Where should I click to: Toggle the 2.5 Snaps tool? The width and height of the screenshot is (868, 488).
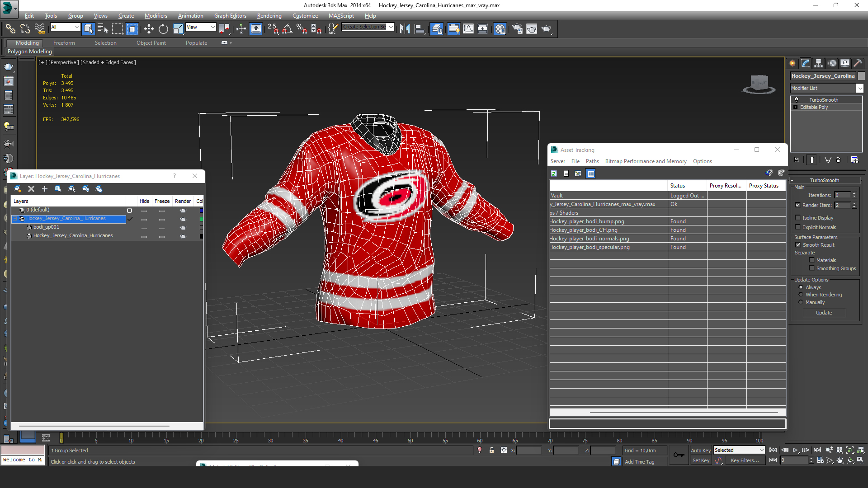[x=273, y=29]
